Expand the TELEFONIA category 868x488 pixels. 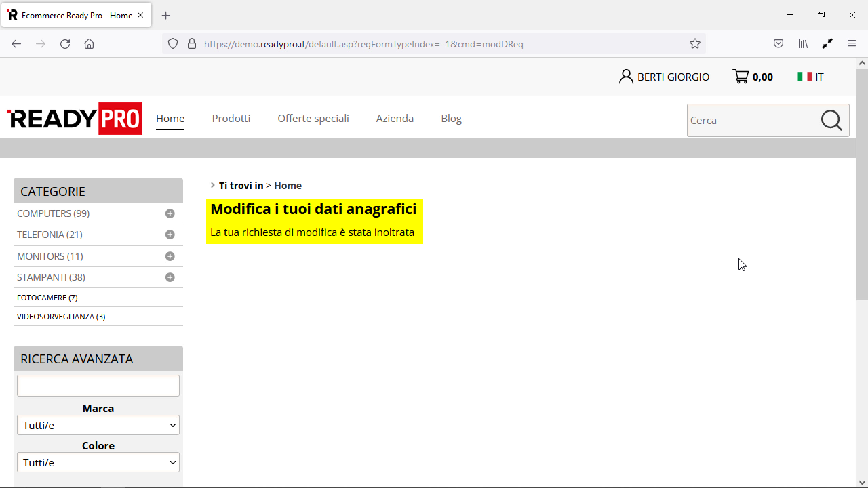pos(170,235)
